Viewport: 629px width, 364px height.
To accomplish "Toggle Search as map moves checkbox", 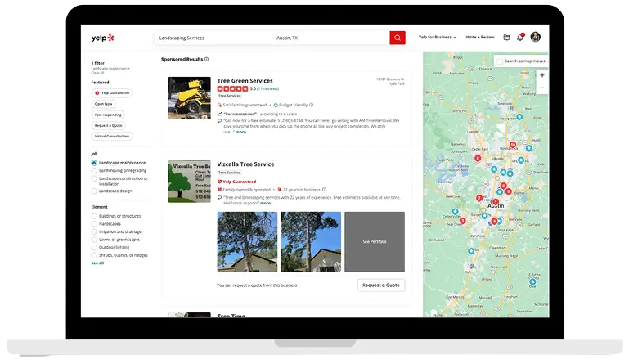I will coord(500,61).
